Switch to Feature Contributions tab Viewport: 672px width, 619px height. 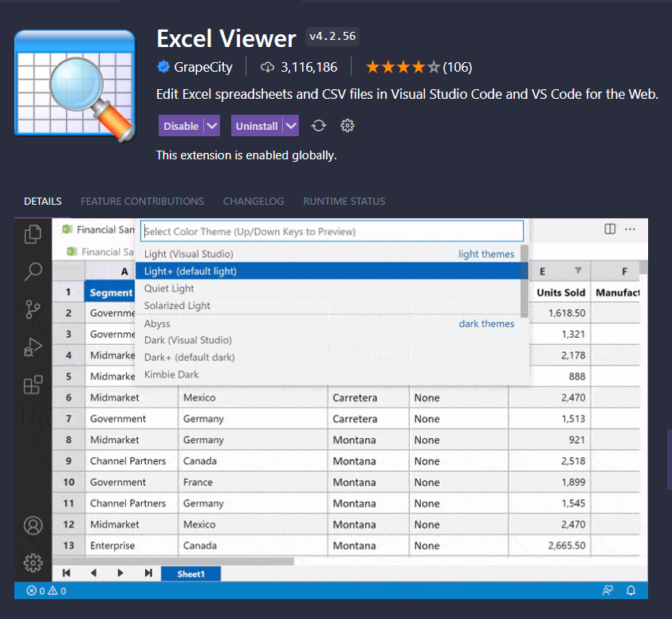point(142,202)
